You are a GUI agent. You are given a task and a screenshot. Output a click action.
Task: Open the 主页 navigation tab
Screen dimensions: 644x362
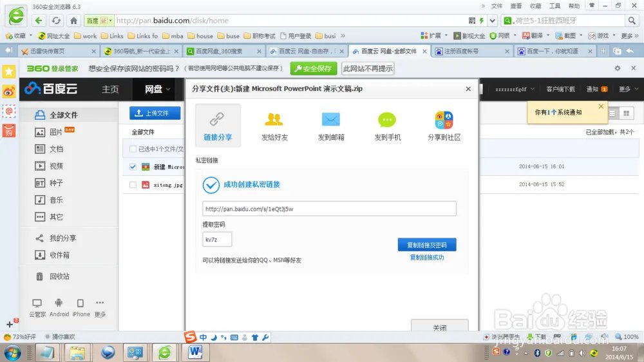point(110,89)
